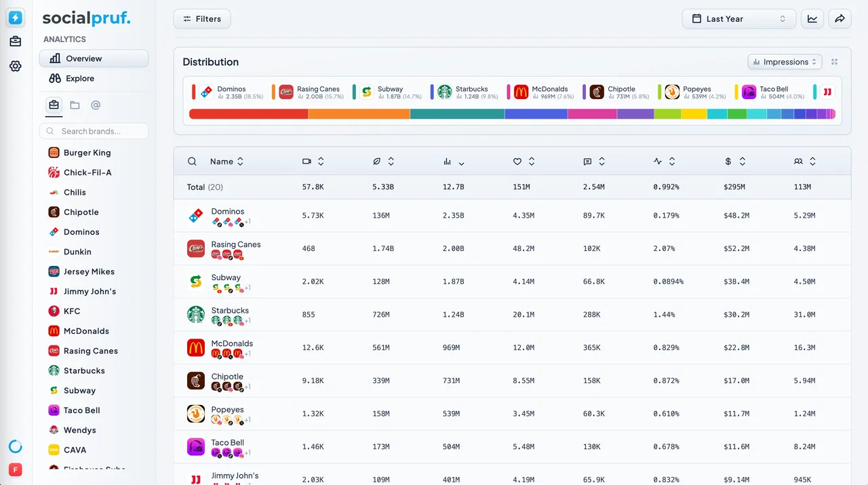Viewport: 868px width, 485px height.
Task: Click the Rasing Canes logo in table
Action: tap(196, 248)
